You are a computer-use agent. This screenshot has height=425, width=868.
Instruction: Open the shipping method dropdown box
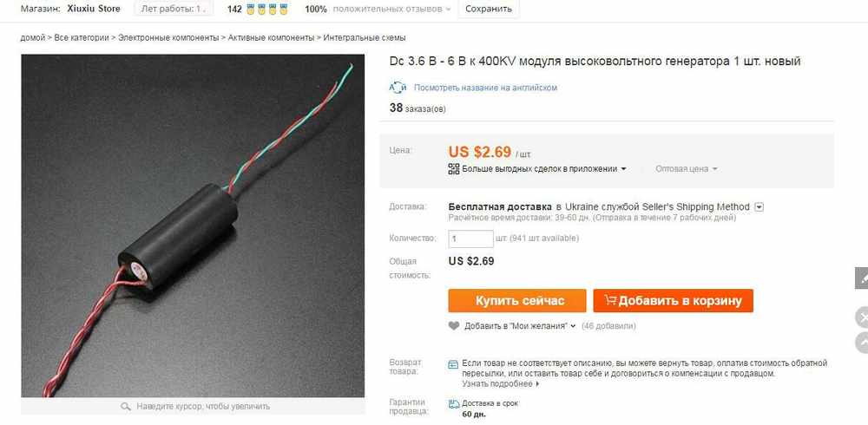759,207
